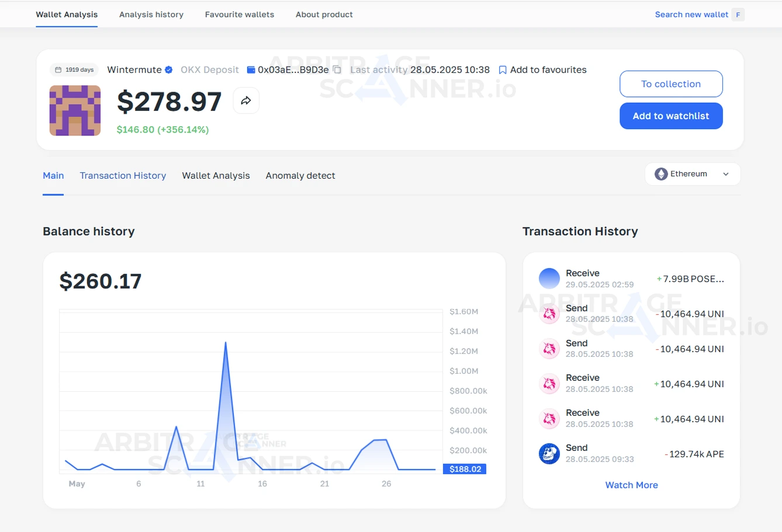782x532 pixels.
Task: Click the F shortcut key badge
Action: 738,15
